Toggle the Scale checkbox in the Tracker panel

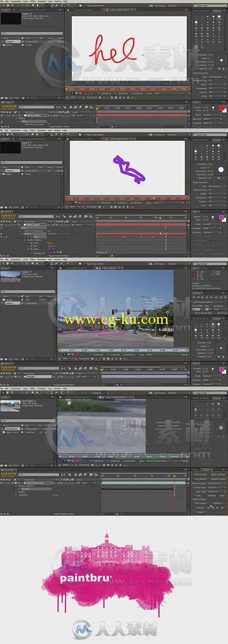pos(218,495)
